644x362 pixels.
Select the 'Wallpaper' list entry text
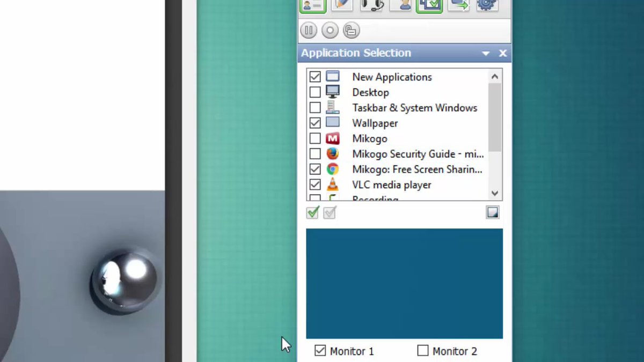[x=375, y=123]
